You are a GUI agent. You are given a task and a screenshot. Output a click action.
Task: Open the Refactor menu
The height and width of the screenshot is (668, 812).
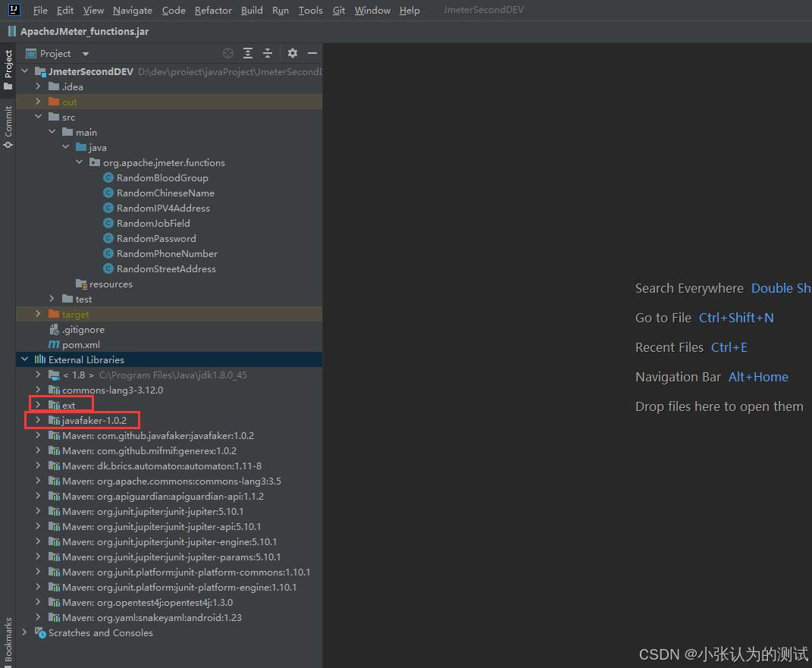point(213,11)
